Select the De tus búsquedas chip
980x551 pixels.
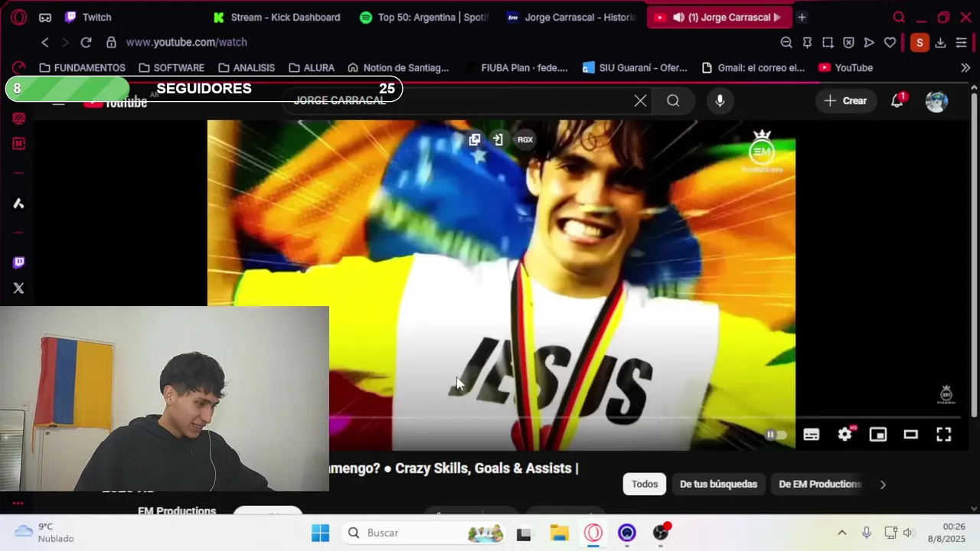[718, 484]
